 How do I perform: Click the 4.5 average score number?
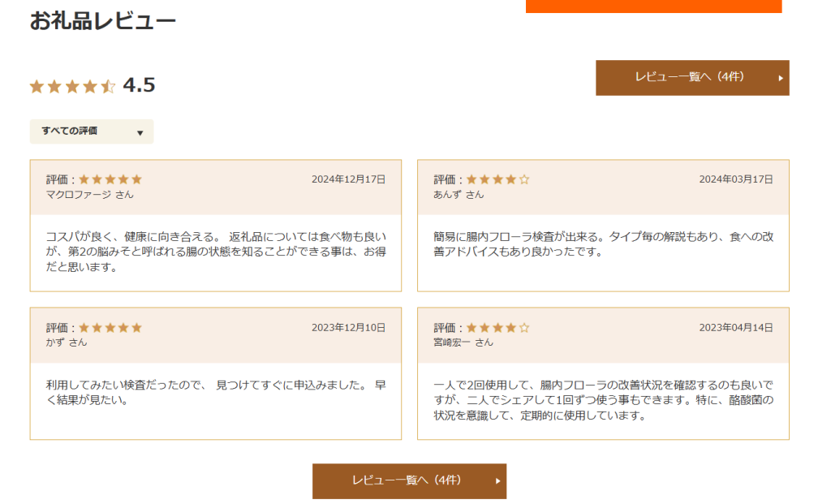click(139, 85)
